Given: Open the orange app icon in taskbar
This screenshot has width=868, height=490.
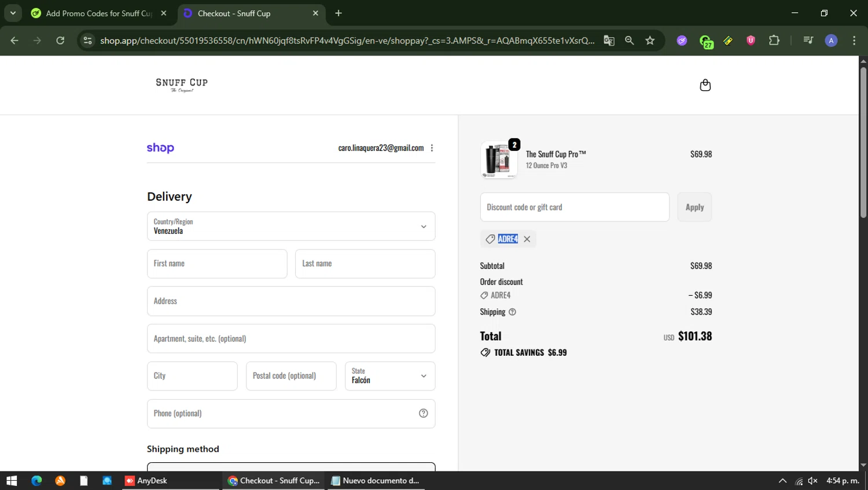Looking at the screenshot, I should [60, 481].
